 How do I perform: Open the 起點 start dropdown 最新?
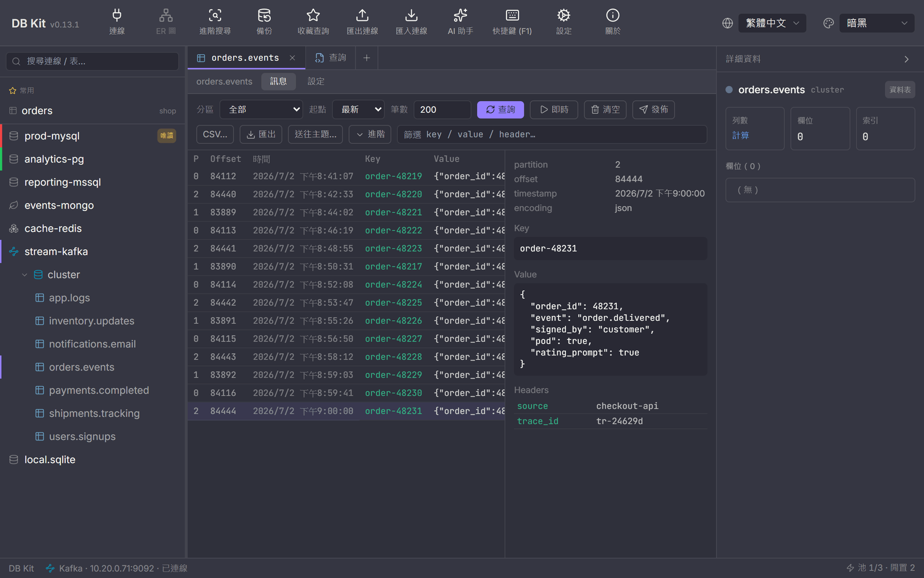(x=358, y=109)
